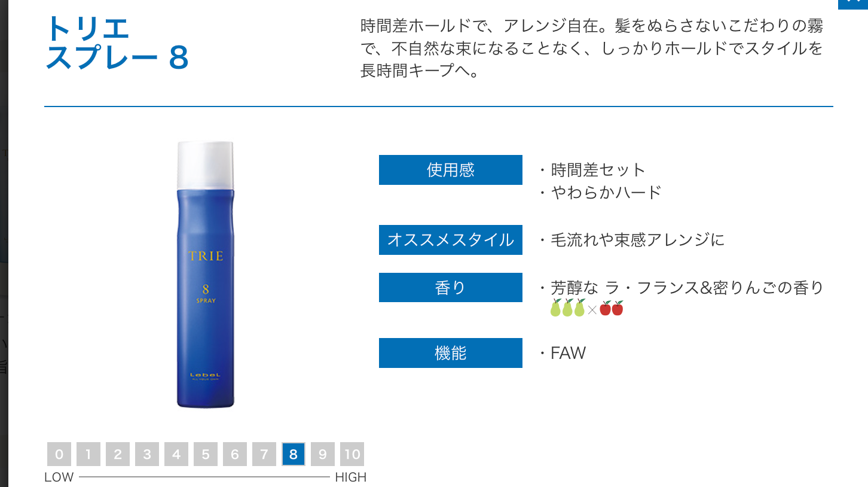Click the オススメスタイル blue label

451,240
